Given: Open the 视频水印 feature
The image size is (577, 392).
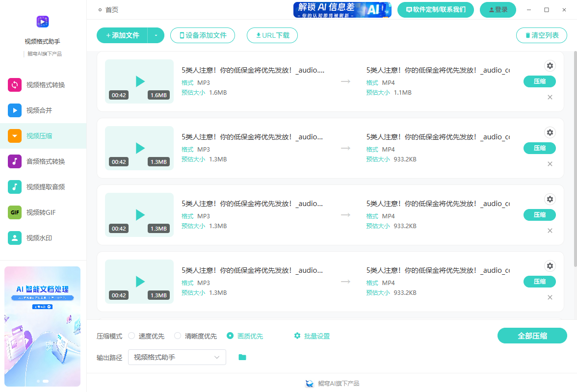Looking at the screenshot, I should pyautogui.click(x=44, y=237).
